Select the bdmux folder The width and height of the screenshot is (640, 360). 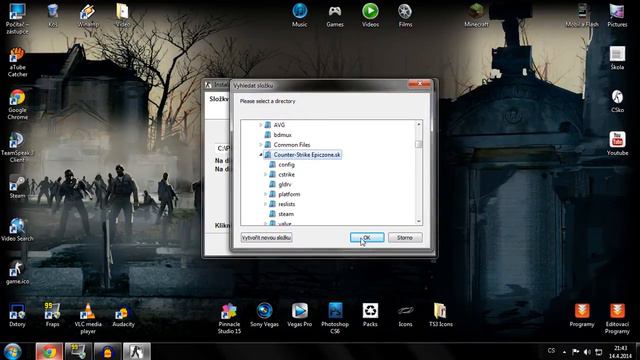pyautogui.click(x=282, y=135)
